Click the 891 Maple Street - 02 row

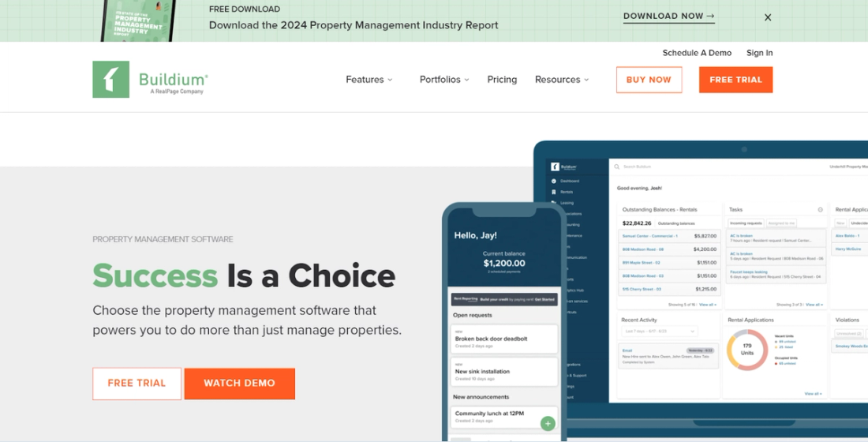pos(669,263)
